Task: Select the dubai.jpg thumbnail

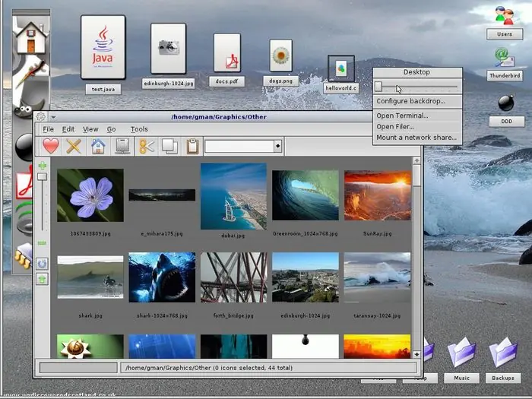Action: click(233, 196)
